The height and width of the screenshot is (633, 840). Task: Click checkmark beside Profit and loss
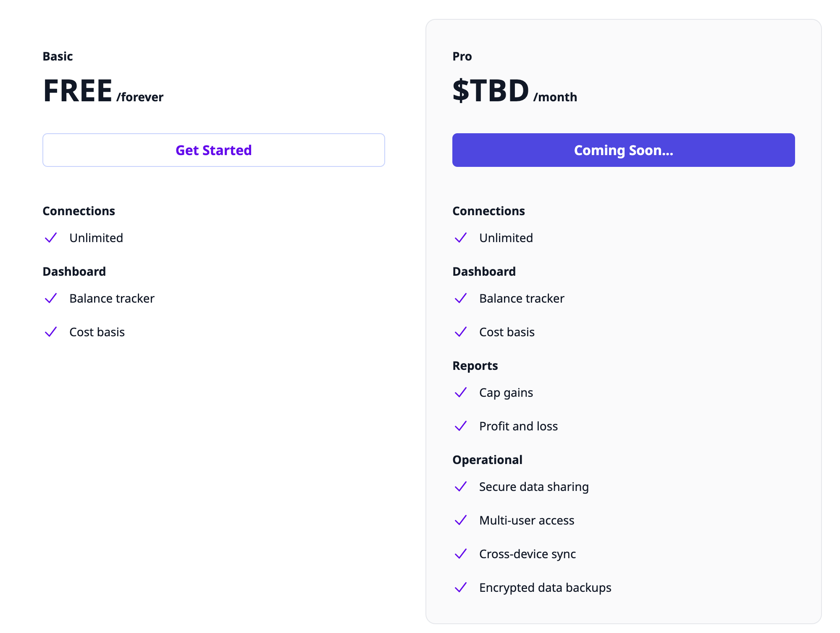[461, 426]
